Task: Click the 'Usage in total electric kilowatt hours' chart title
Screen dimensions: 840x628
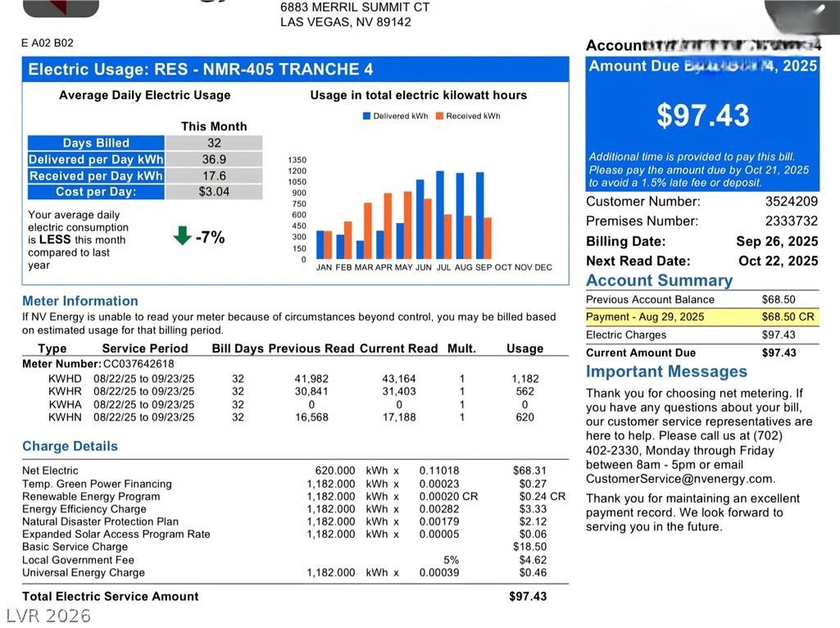Action: [419, 95]
